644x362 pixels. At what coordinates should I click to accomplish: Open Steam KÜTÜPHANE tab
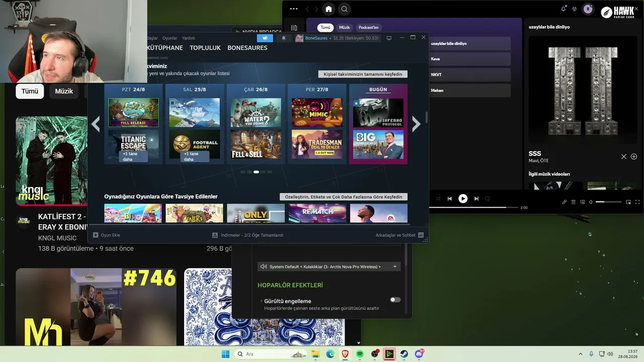point(165,48)
